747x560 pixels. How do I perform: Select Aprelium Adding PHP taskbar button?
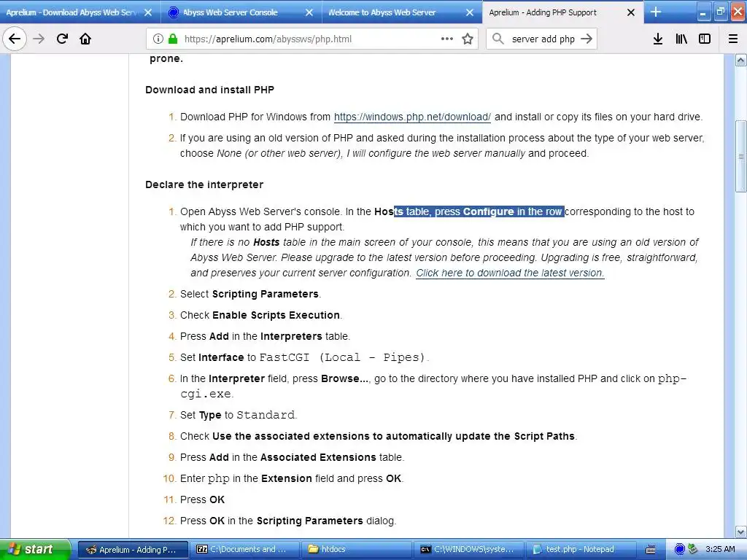coord(132,550)
